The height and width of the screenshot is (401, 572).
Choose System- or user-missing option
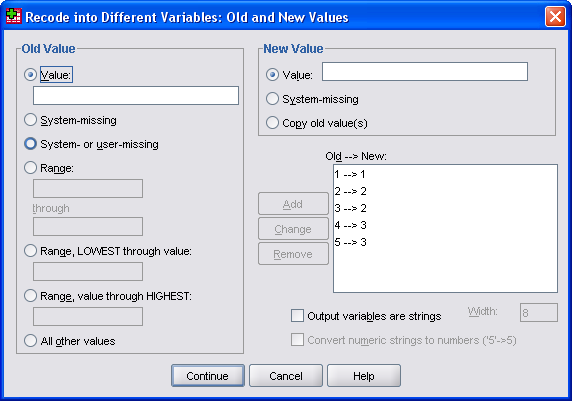30,144
